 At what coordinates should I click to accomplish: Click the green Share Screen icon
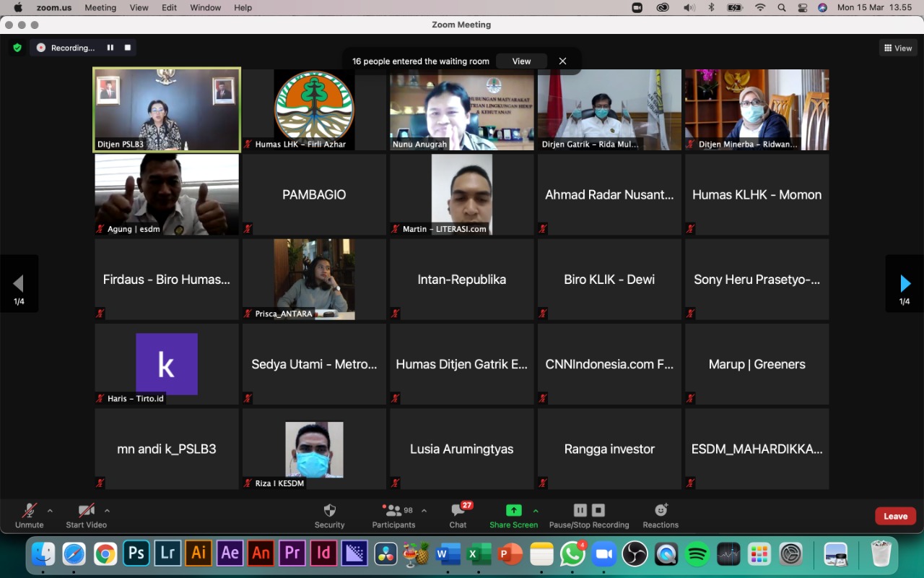click(513, 510)
